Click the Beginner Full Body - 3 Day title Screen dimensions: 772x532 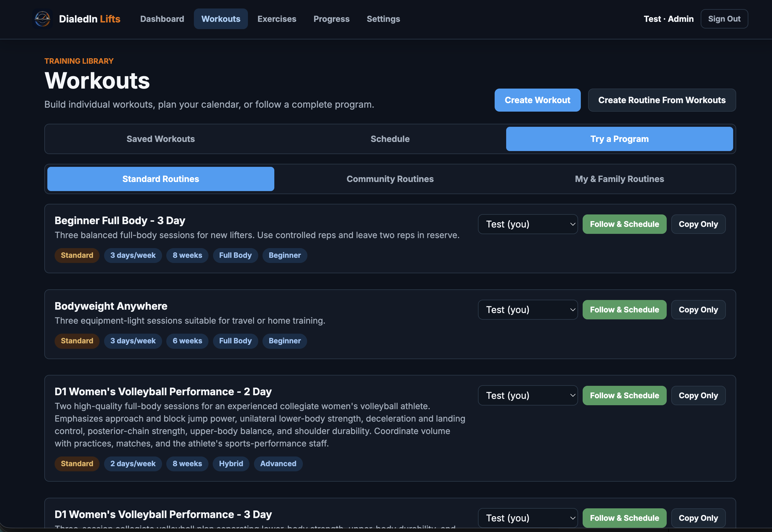pos(120,220)
